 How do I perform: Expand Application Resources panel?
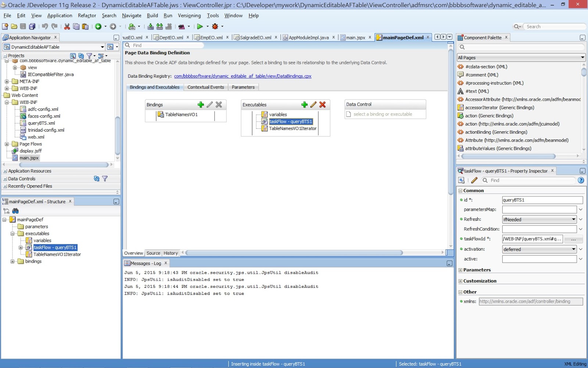click(5, 171)
